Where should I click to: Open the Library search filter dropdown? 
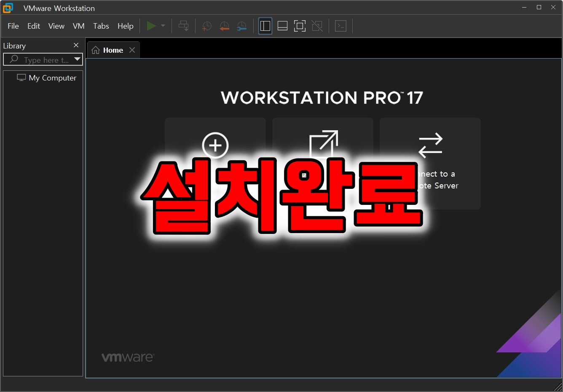click(78, 59)
